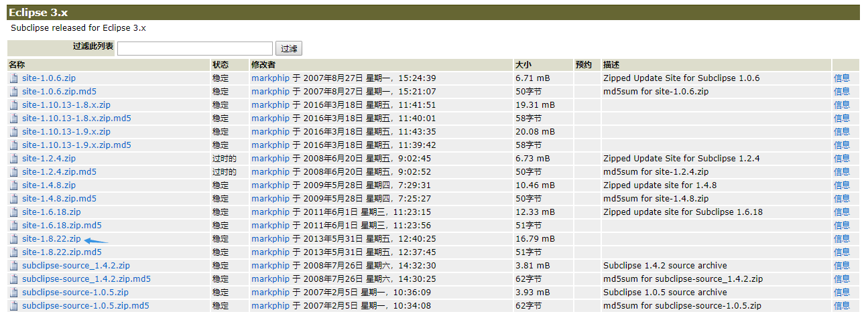Open 信息 link for subclipse-source_1.4.2.zip
The image size is (868, 324).
842,266
